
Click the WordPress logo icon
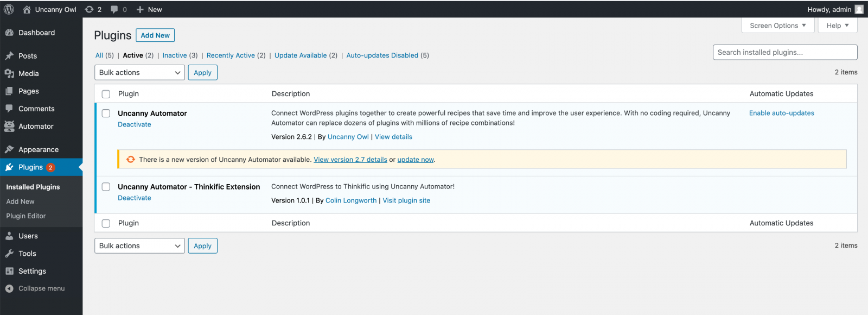click(9, 9)
